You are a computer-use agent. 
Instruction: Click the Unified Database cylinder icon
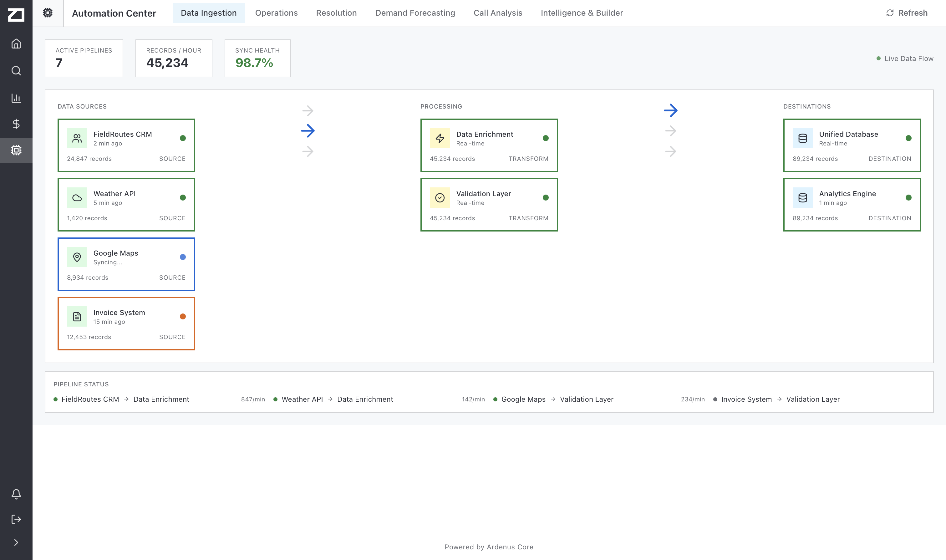pyautogui.click(x=803, y=138)
